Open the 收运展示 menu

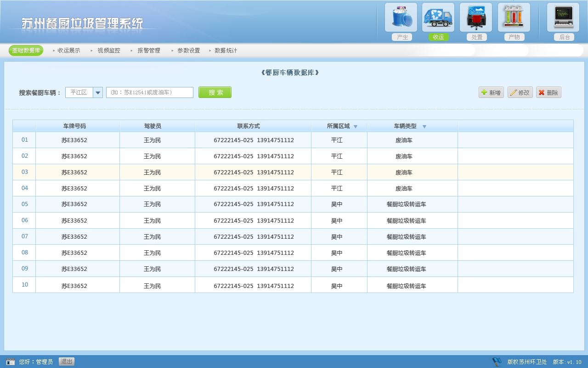pos(69,51)
